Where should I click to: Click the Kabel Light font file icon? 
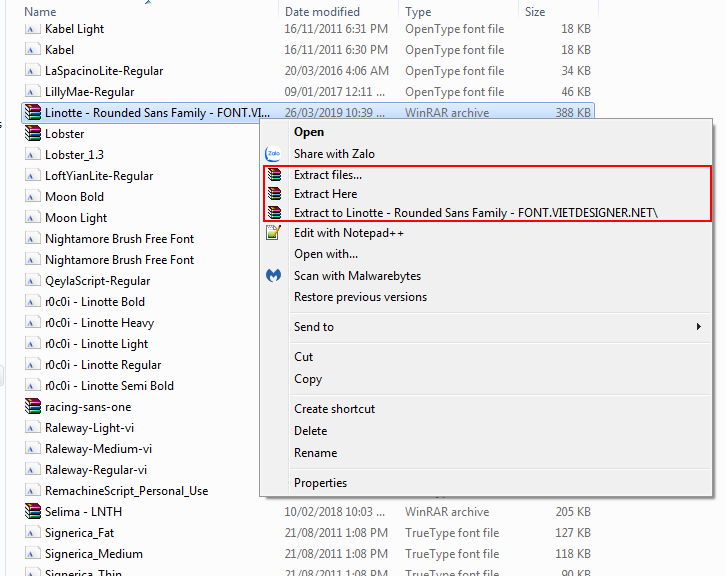[x=33, y=29]
